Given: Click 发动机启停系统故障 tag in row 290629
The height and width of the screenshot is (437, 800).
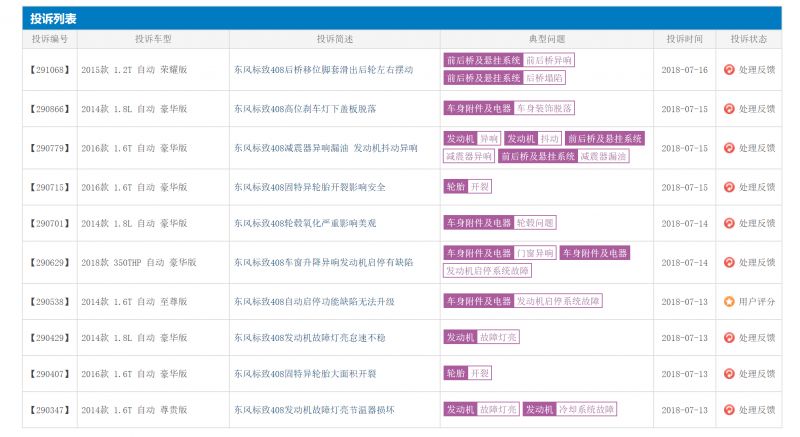Looking at the screenshot, I should click(x=487, y=271).
